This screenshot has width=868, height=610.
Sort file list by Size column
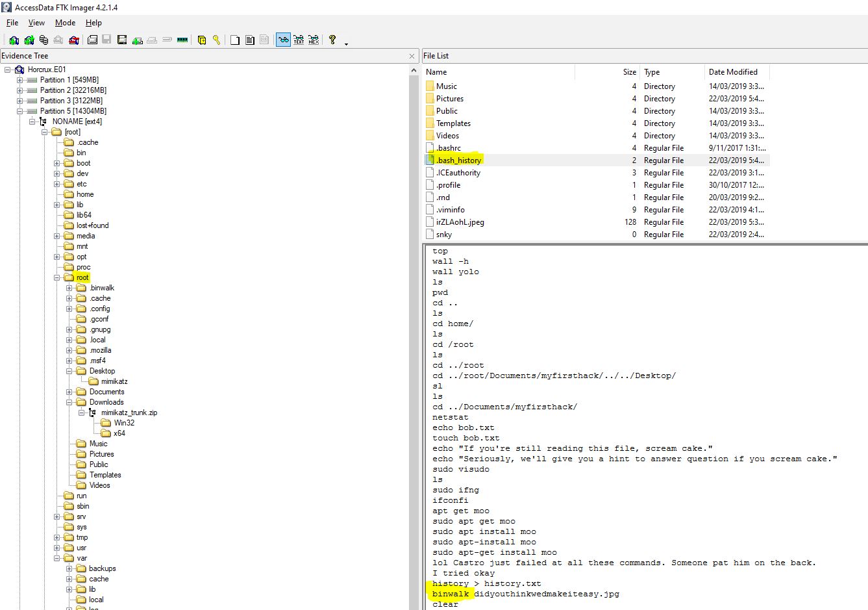tap(607, 72)
